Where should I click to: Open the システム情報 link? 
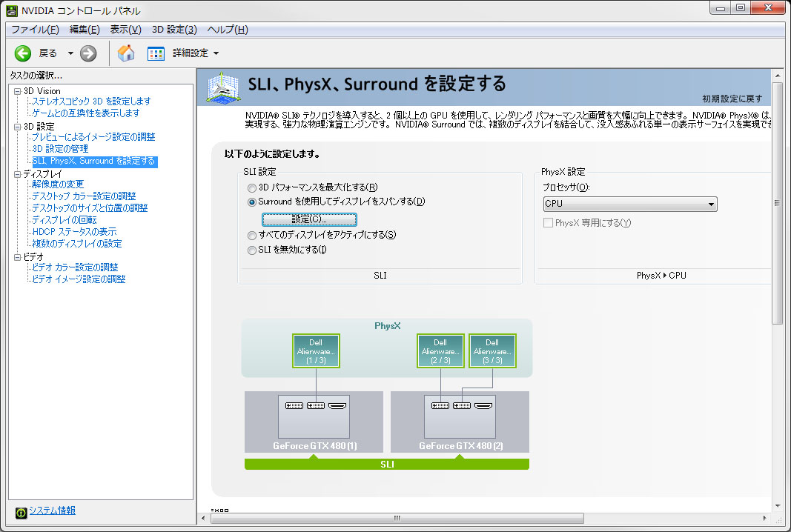pyautogui.click(x=52, y=511)
